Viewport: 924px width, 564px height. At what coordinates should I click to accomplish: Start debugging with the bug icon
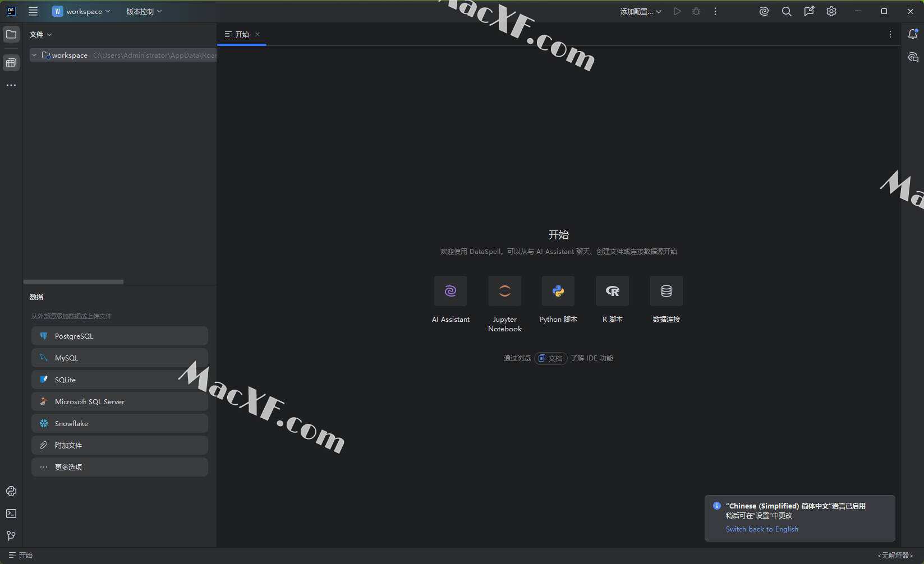[696, 11]
